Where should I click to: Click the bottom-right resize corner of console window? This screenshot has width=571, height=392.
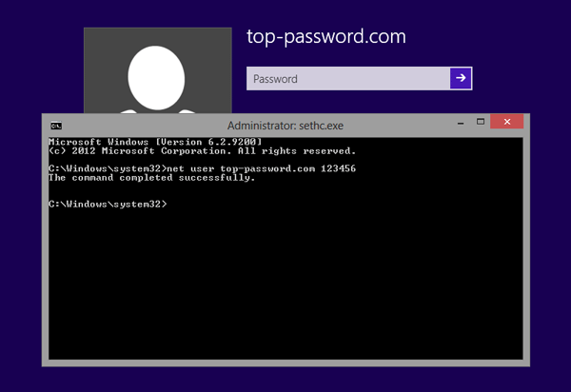tap(526, 364)
